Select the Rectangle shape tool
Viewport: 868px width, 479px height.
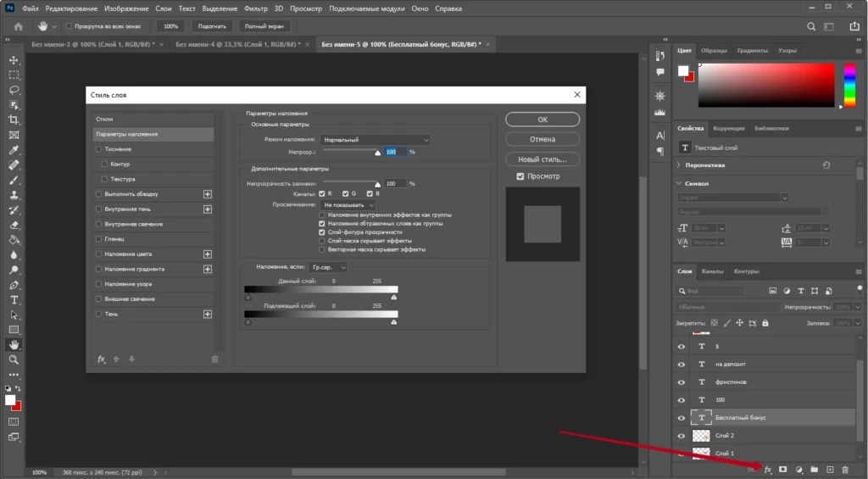click(x=14, y=330)
